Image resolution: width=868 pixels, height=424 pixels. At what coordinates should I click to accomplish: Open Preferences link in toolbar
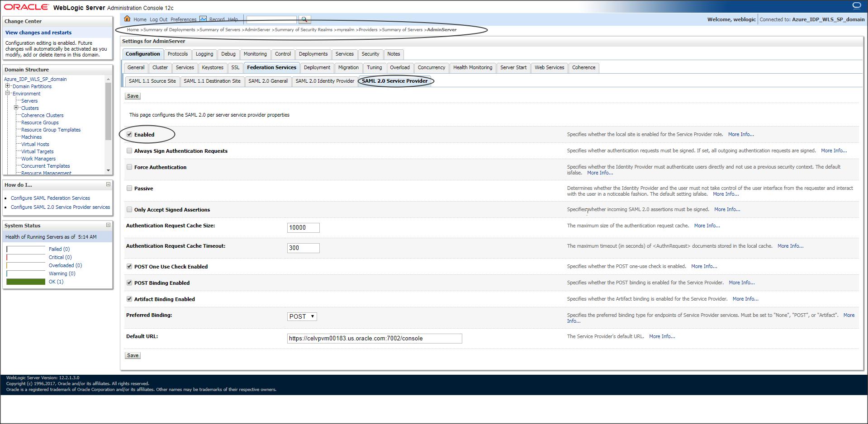click(183, 19)
